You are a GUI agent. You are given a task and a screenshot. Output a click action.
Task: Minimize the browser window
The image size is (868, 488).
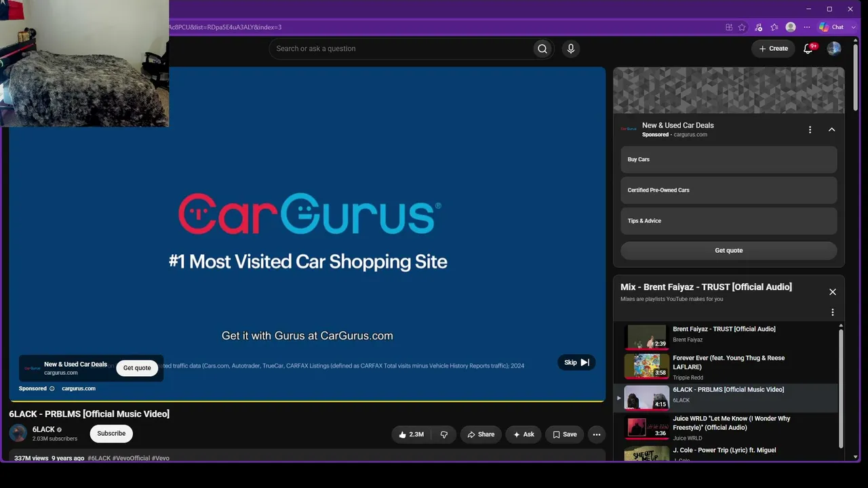[808, 9]
